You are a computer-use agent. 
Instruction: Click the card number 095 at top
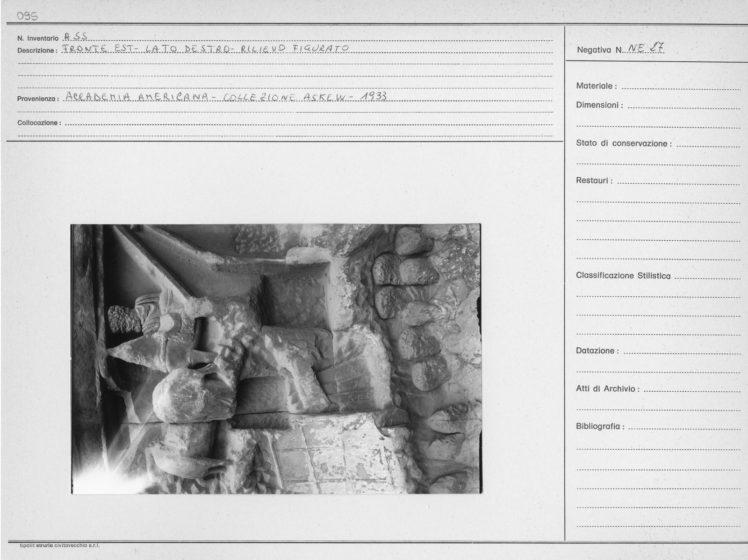click(27, 16)
